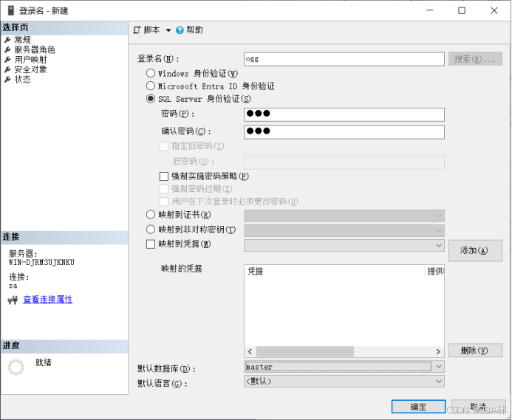Click the wrench icon beside 用户映射
The width and height of the screenshot is (512, 420).
click(x=7, y=60)
